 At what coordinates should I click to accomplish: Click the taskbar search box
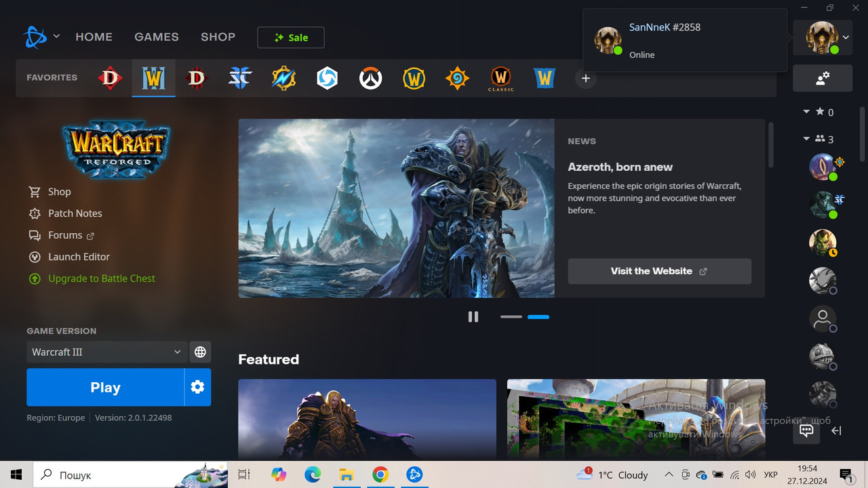130,474
